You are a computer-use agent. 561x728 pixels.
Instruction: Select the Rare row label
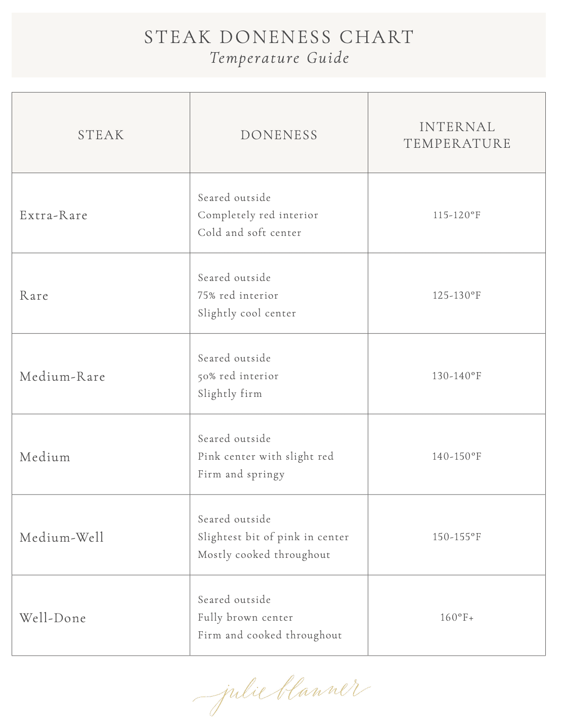(x=34, y=296)
